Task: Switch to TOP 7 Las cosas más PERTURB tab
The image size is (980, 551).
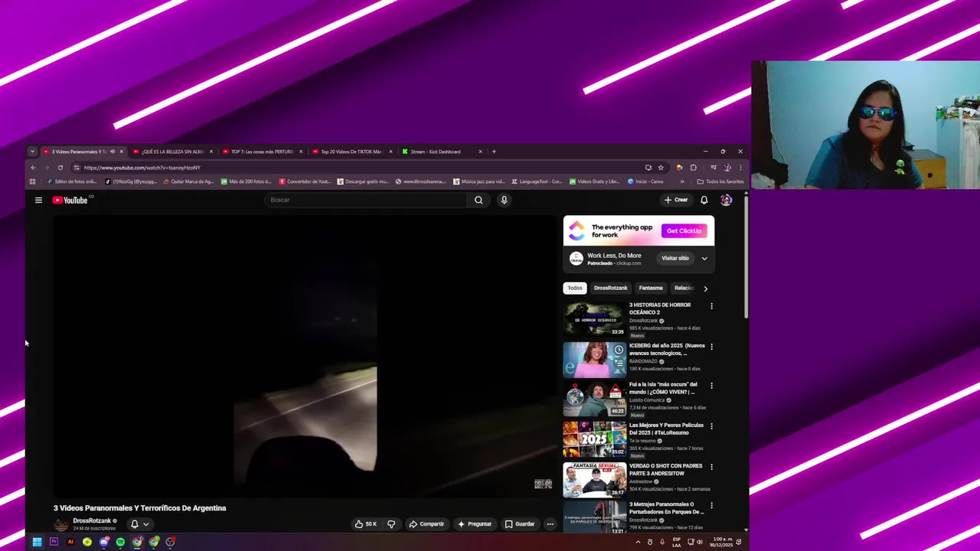Action: point(263,152)
